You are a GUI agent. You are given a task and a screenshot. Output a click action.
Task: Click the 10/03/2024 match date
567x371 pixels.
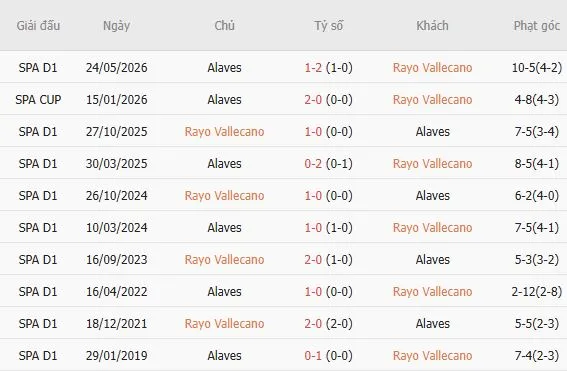tap(116, 227)
